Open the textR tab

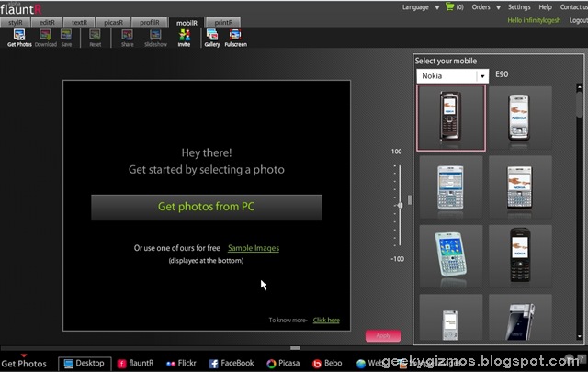[x=79, y=22]
